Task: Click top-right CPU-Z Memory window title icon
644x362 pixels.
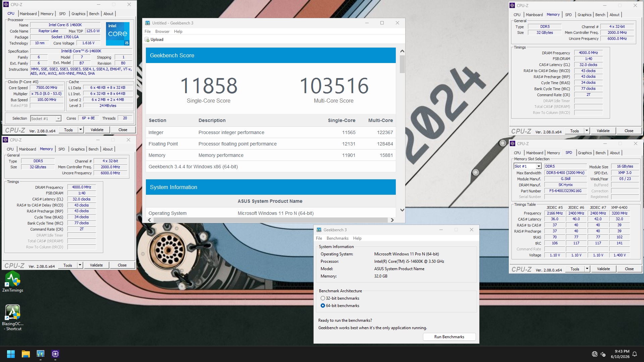Action: (512, 5)
